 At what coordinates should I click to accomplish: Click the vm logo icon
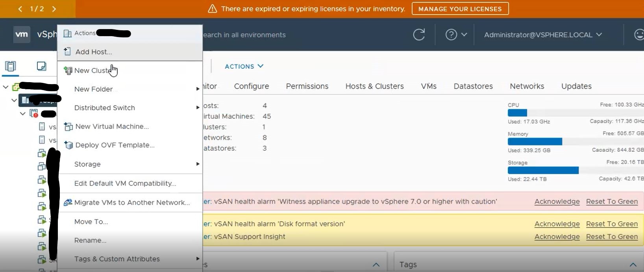click(x=22, y=34)
